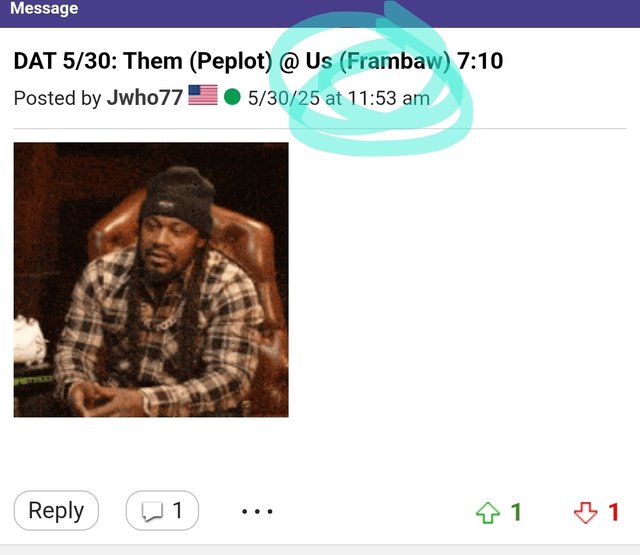Open Jwho77's user profile link
The width and height of the screenshot is (640, 555).
[x=145, y=98]
